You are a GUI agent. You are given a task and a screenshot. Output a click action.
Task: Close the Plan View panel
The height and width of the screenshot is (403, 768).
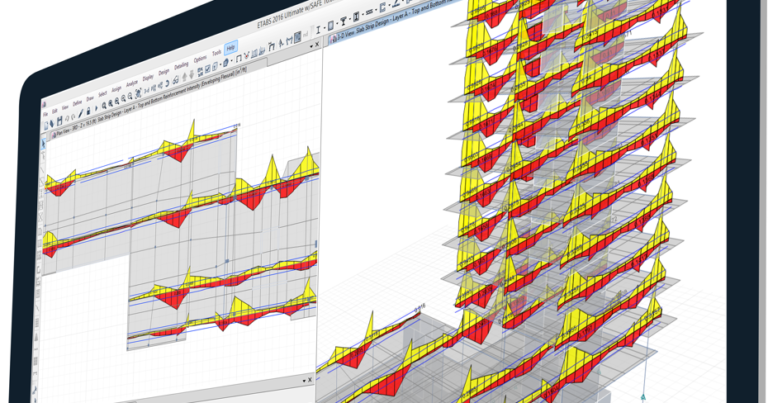tap(317, 44)
